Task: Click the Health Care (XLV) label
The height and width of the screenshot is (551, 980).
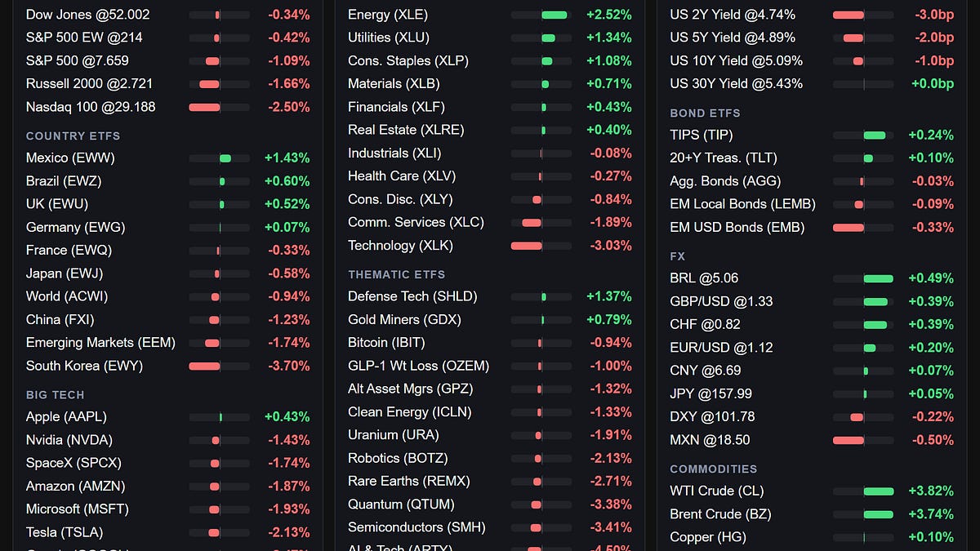Action: click(x=402, y=176)
